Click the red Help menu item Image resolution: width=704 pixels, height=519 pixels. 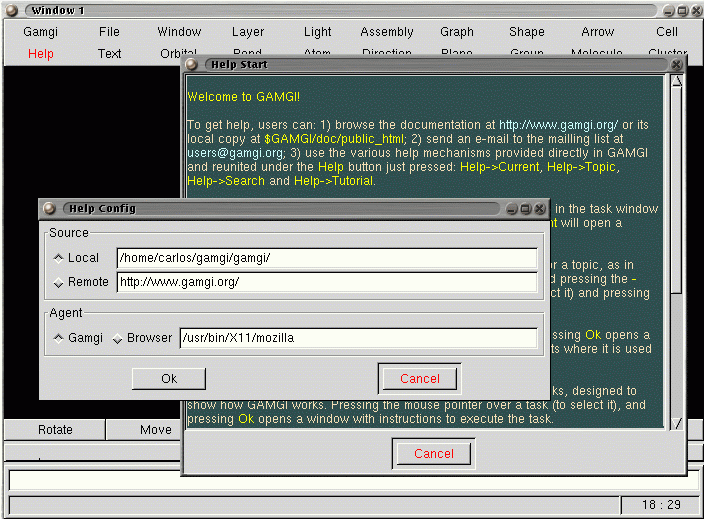40,54
